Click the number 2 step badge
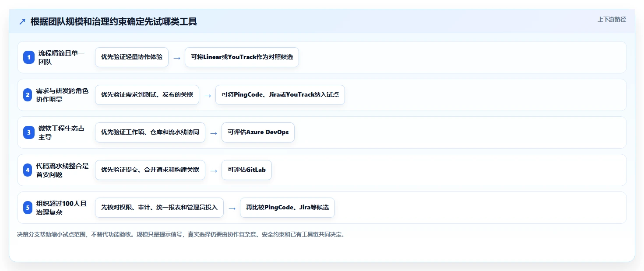 (28, 95)
